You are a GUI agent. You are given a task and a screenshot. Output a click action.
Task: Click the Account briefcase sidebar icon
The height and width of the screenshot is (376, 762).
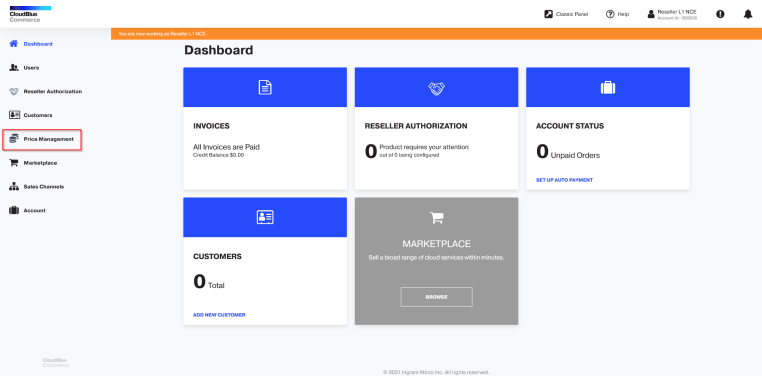click(14, 210)
